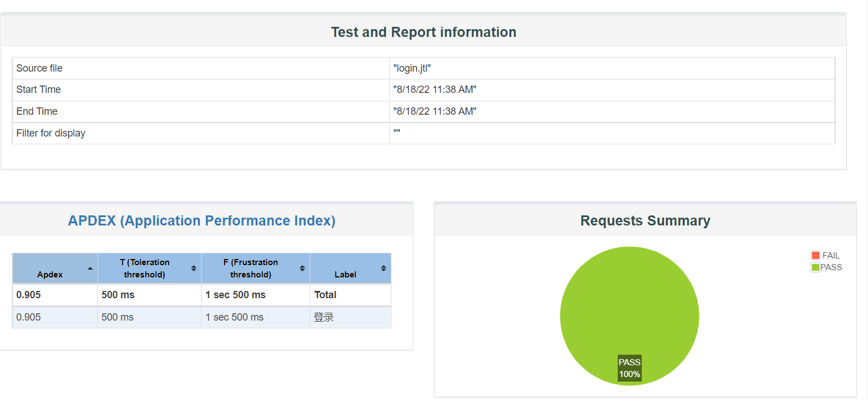Click the green pie chart slice
Viewport: 868px width, 400px height.
click(x=629, y=302)
